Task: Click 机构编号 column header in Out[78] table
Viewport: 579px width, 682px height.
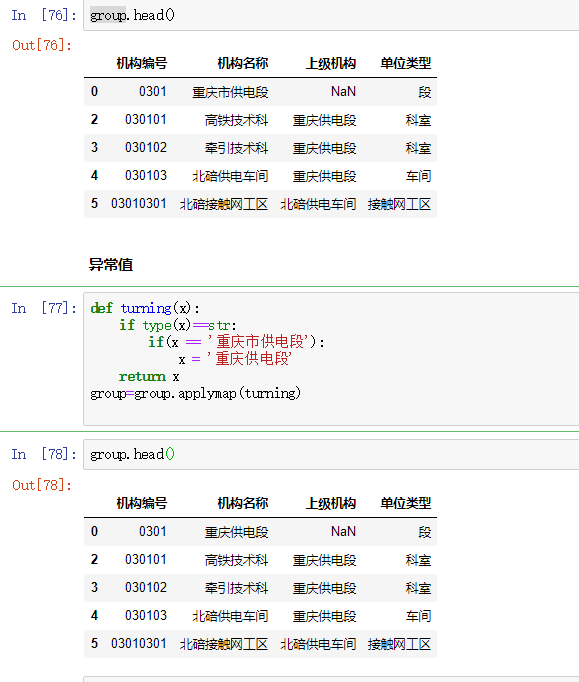Action: [142, 503]
